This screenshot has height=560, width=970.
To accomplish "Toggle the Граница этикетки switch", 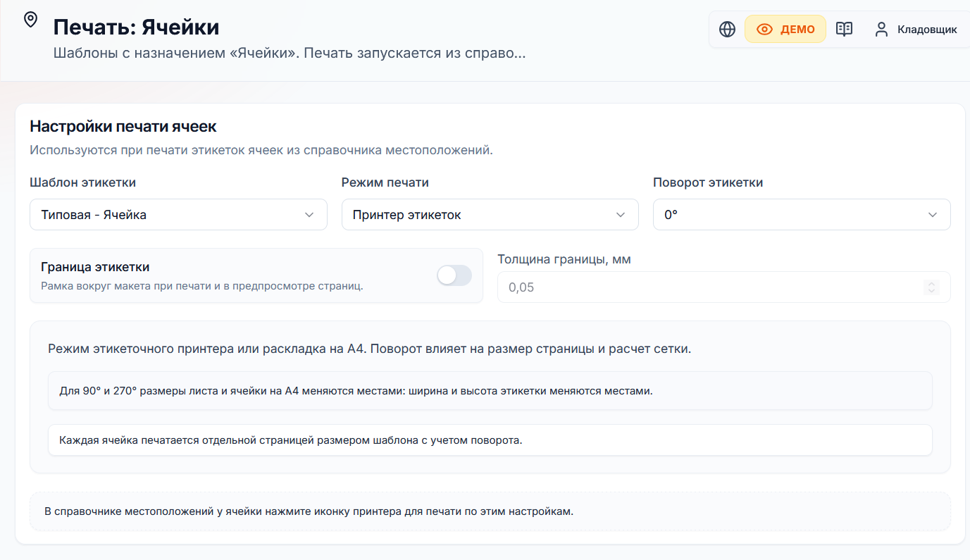I will point(454,275).
